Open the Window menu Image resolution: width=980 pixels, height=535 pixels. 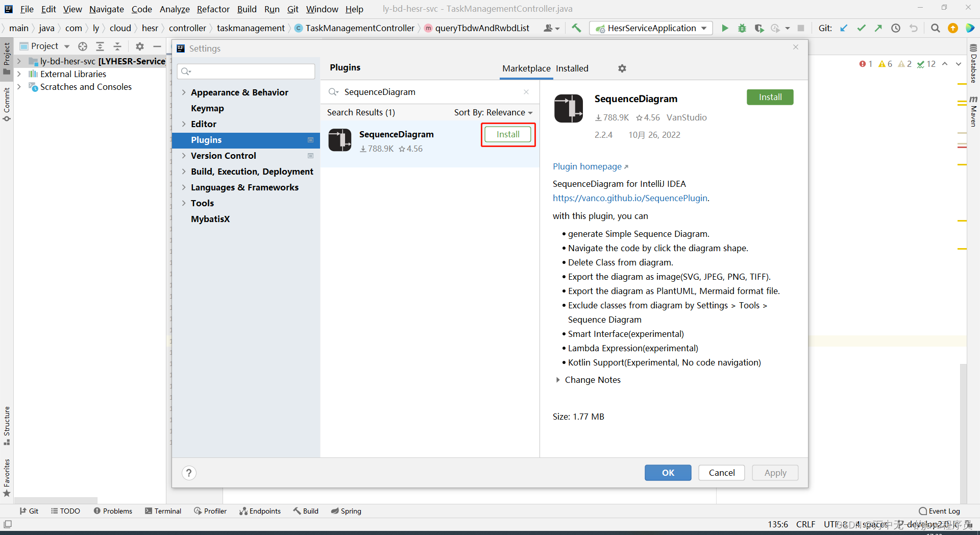click(322, 9)
